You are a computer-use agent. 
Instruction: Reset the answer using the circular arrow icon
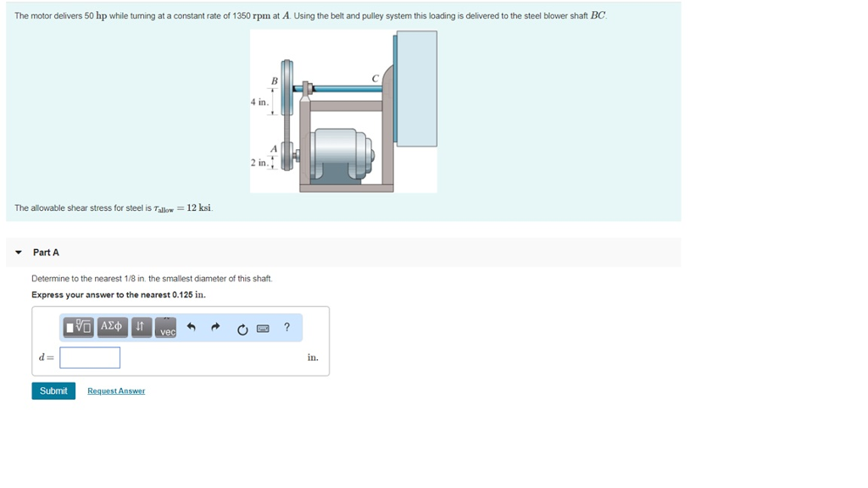pyautogui.click(x=242, y=327)
